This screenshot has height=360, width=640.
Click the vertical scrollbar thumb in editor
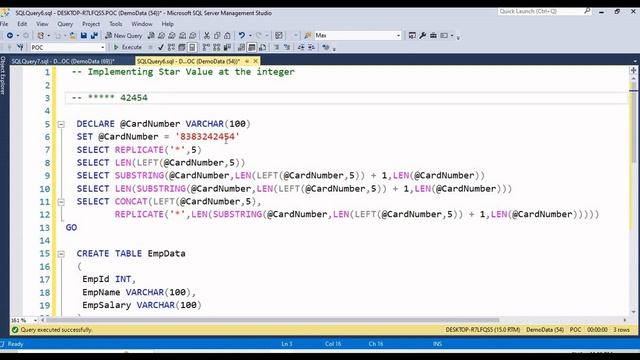coord(633,122)
